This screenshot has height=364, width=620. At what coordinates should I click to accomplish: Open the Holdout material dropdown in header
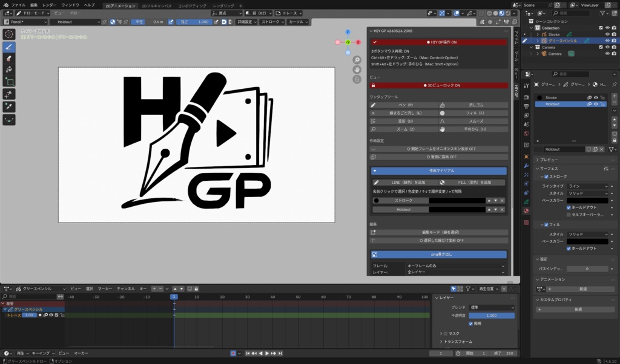coord(75,22)
